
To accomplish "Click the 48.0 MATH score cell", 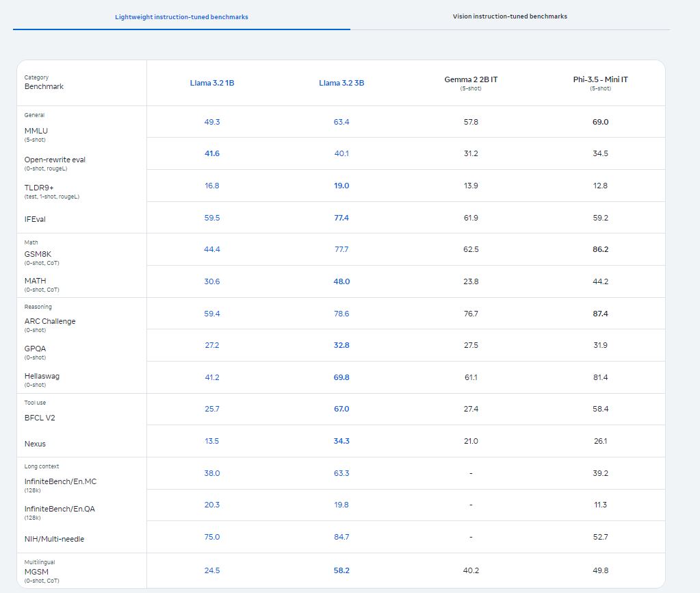I will click(x=341, y=281).
